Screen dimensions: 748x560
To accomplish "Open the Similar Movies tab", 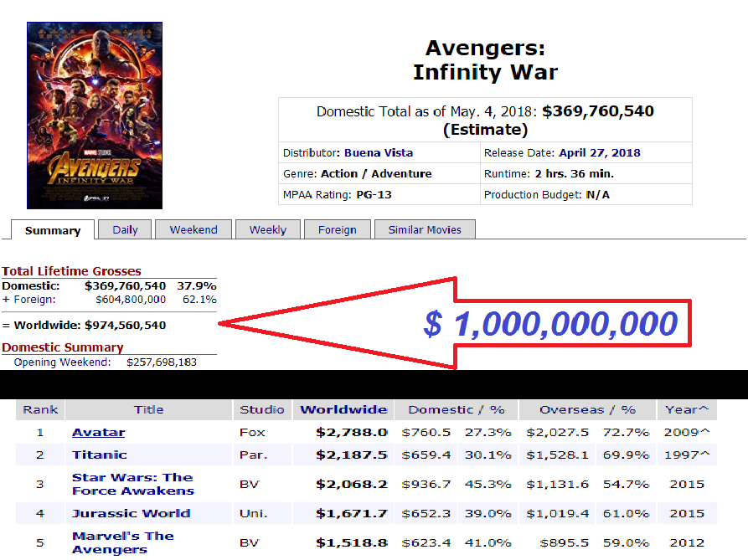I will [x=425, y=229].
